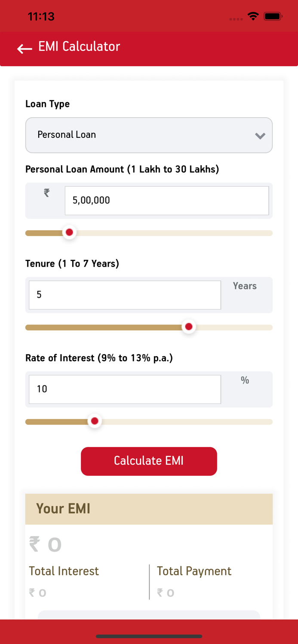This screenshot has width=298, height=644.
Task: Tap the cellular signal dots in status bar
Action: click(x=236, y=19)
